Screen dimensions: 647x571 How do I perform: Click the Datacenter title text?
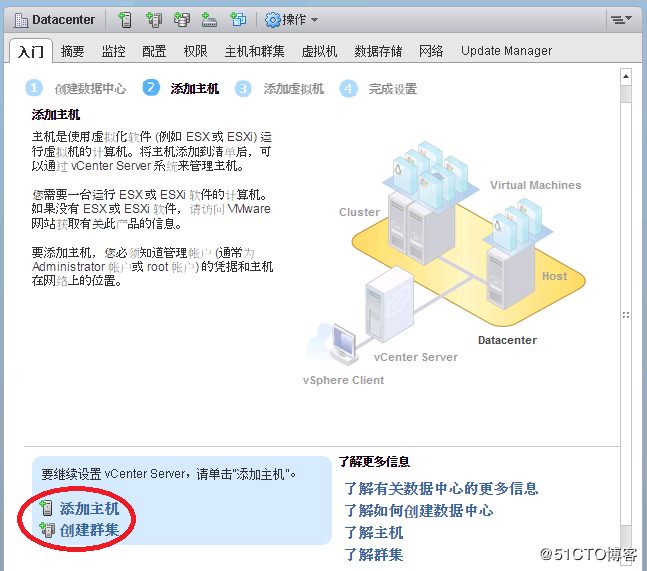click(64, 19)
